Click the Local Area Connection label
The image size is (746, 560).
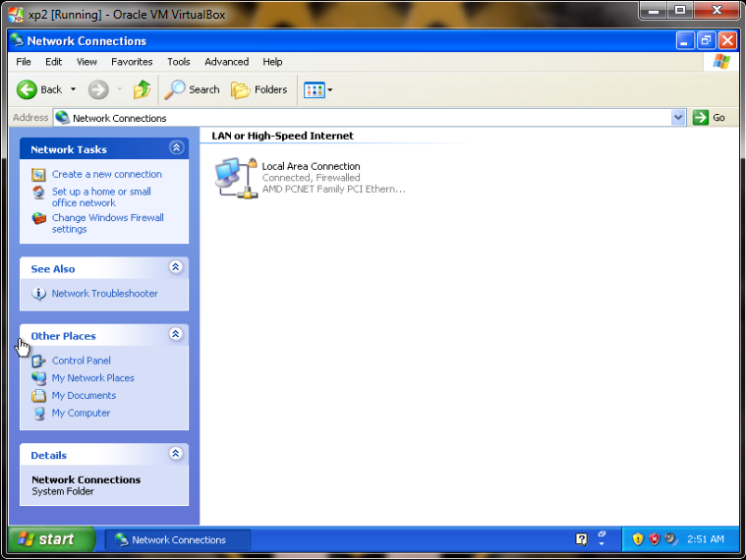point(311,166)
